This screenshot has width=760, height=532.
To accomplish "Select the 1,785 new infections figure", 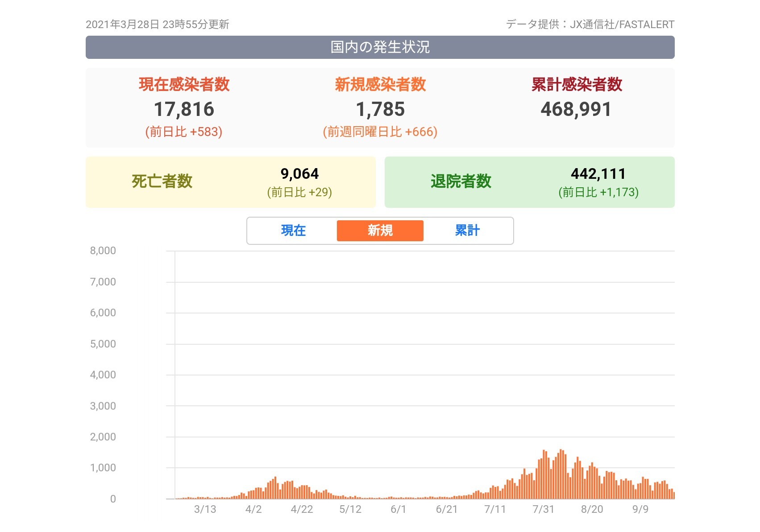I will (x=380, y=109).
